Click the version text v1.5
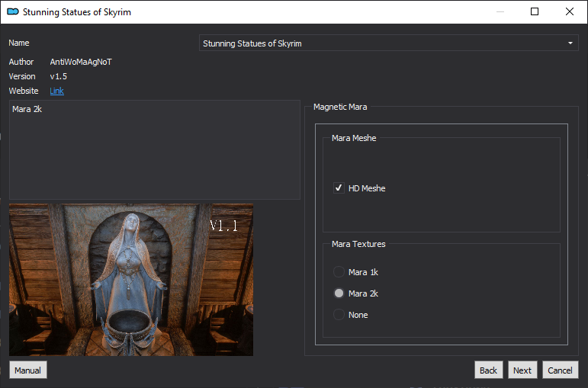Viewport: 588px width, 388px height. click(59, 76)
